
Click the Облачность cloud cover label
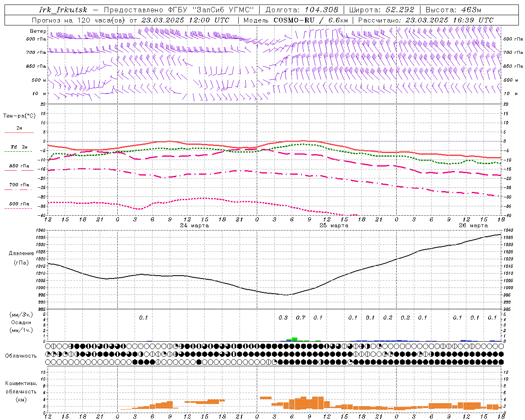[x=21, y=356]
